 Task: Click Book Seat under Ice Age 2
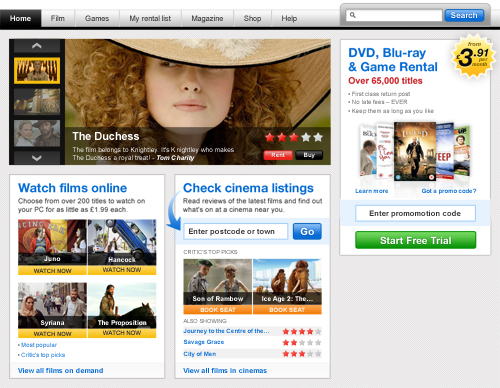pos(287,310)
